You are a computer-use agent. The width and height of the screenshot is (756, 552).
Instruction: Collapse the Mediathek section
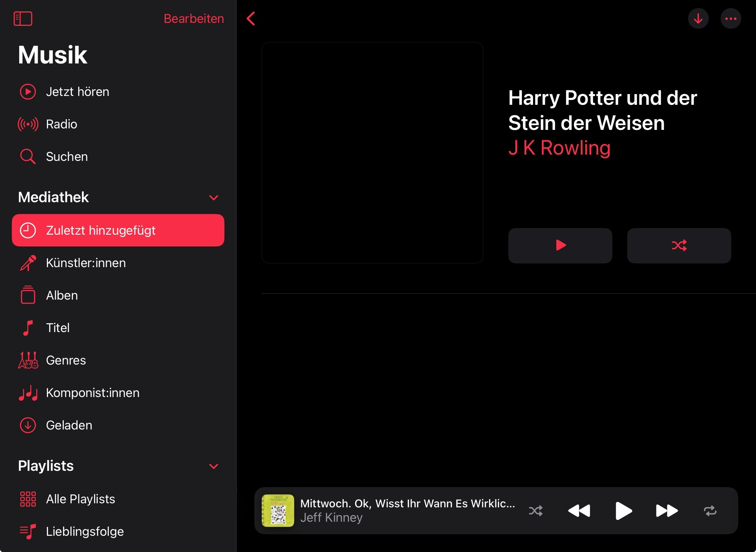click(x=214, y=197)
